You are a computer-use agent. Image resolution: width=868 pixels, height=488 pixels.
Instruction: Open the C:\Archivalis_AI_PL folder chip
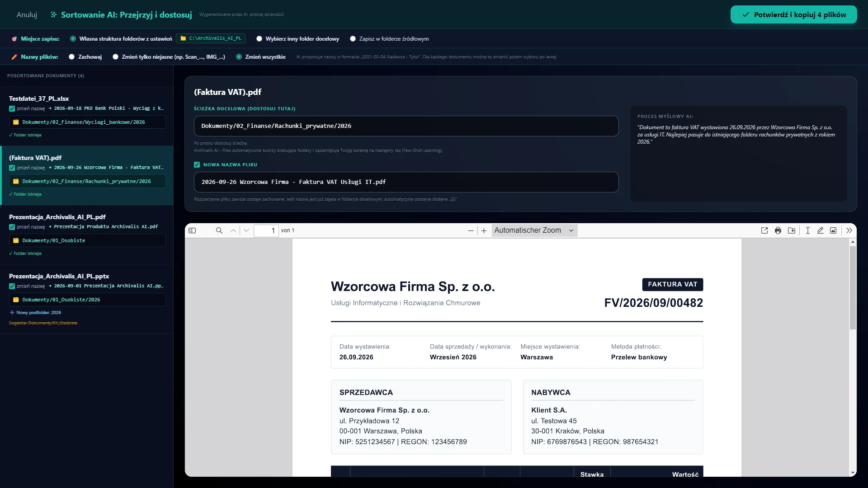(x=211, y=38)
